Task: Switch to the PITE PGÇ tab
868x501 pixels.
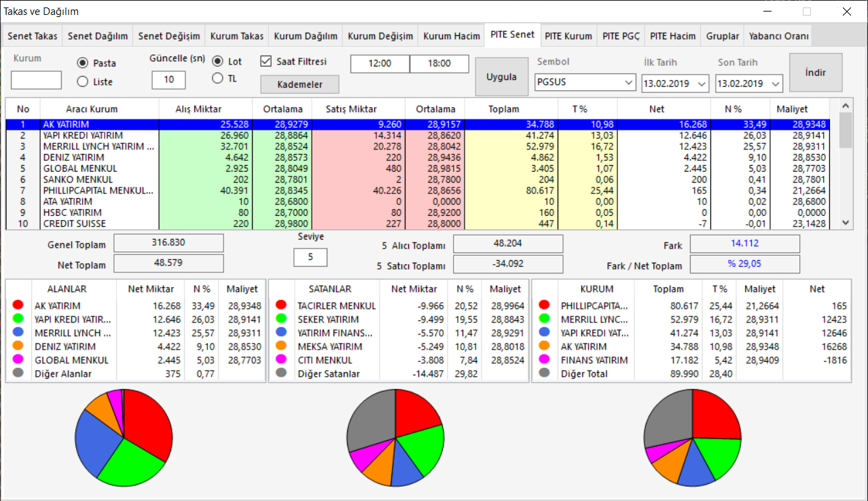Action: coord(621,36)
